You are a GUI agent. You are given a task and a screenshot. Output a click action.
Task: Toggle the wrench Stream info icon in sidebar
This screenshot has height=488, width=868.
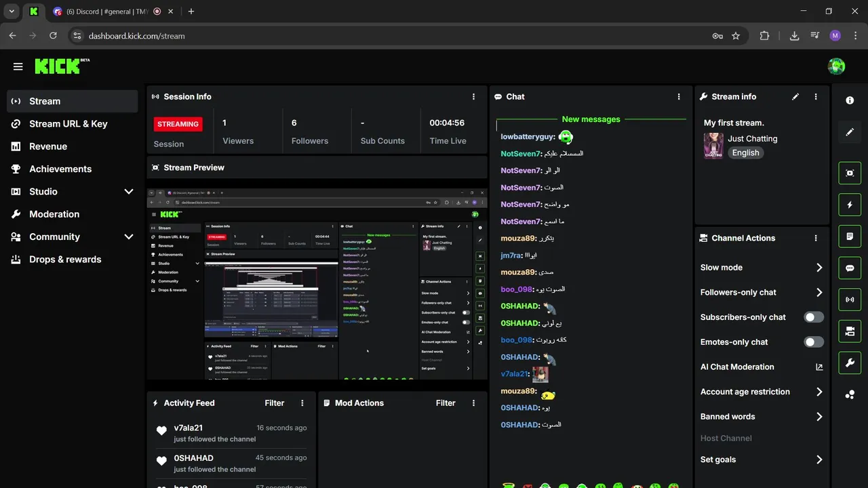850,363
